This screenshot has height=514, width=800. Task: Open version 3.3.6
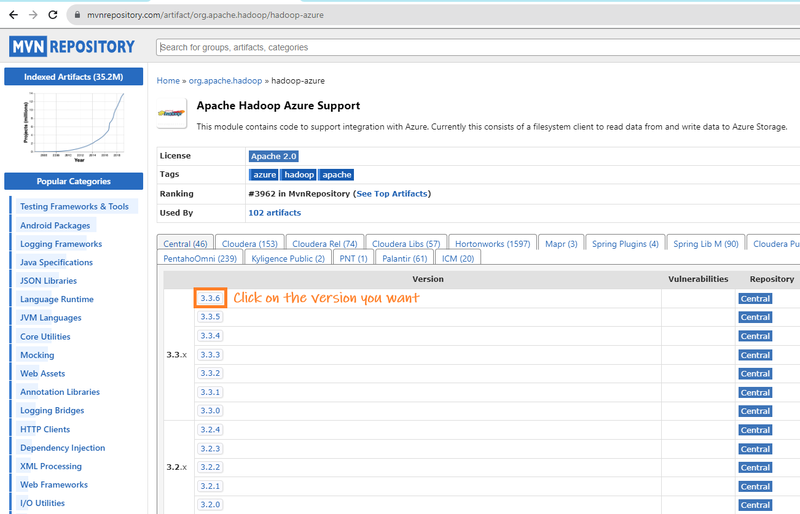pyautogui.click(x=210, y=298)
